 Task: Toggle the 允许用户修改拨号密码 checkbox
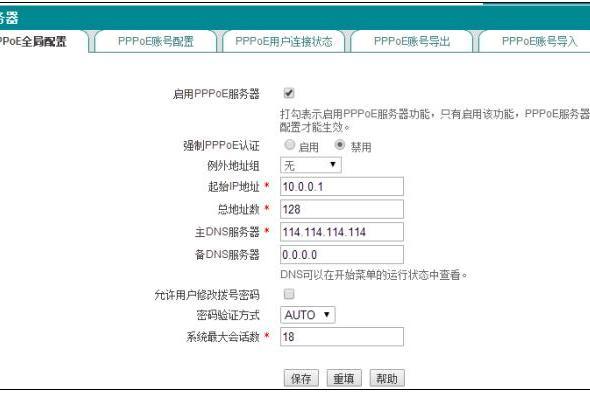pos(289,294)
